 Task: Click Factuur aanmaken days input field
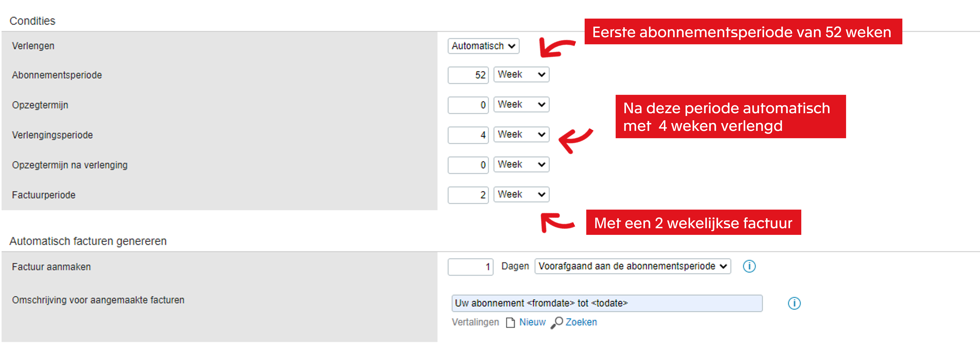tap(470, 267)
